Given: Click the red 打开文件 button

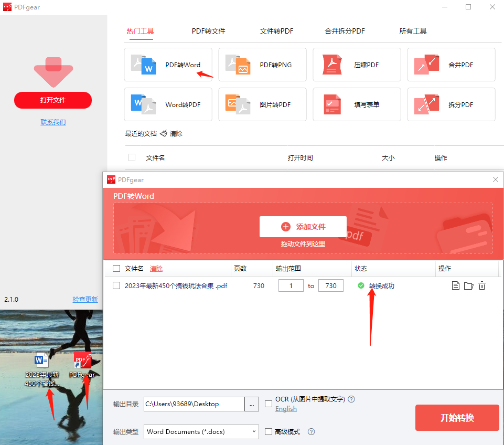Looking at the screenshot, I should click(53, 100).
